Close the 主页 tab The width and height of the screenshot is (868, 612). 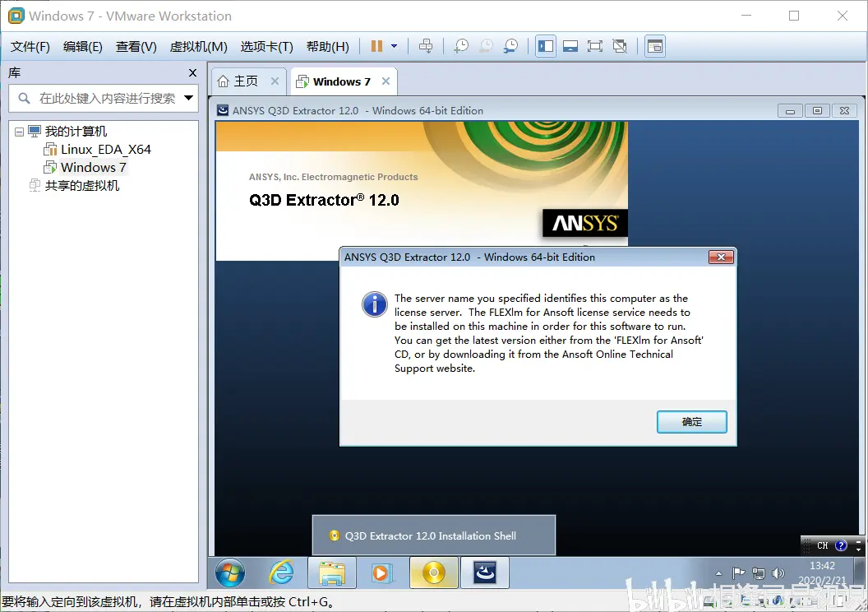(x=275, y=81)
